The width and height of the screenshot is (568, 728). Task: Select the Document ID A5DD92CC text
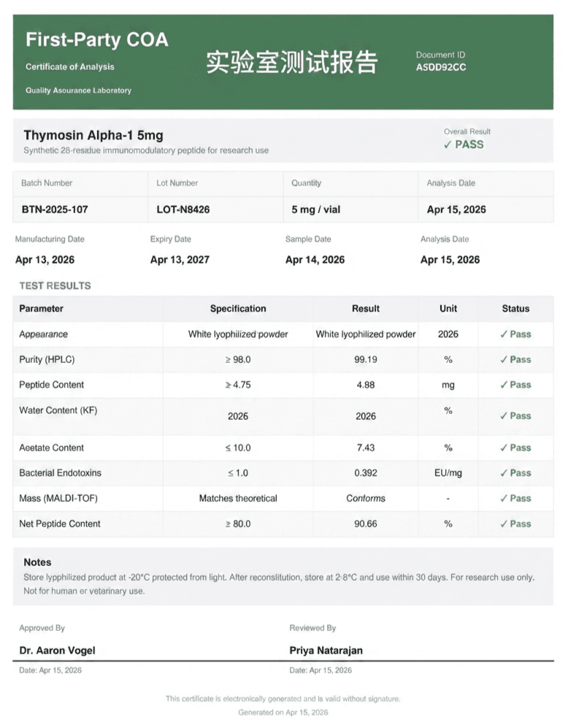click(x=441, y=67)
